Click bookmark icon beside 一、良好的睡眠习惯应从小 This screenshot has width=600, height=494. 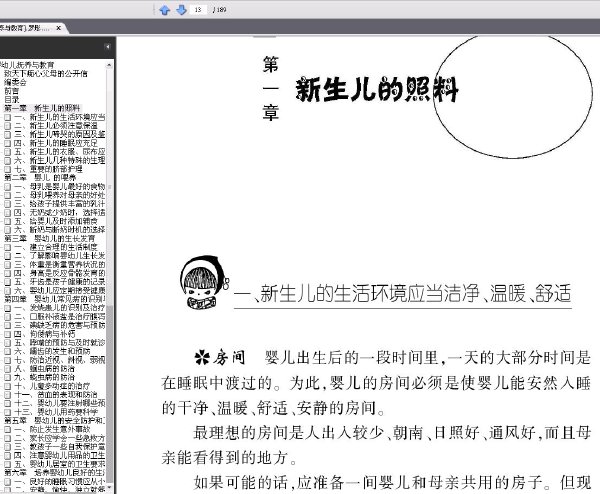point(8,481)
